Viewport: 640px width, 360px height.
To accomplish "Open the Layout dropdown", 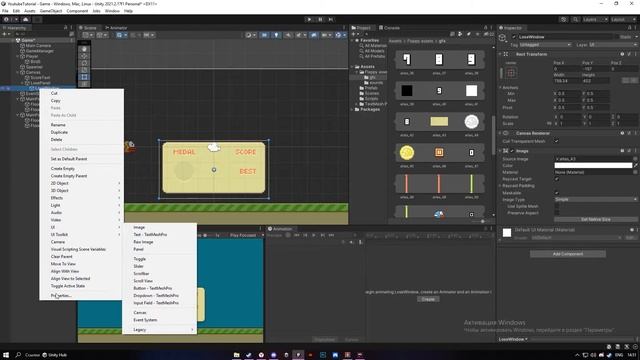I will click(623, 19).
